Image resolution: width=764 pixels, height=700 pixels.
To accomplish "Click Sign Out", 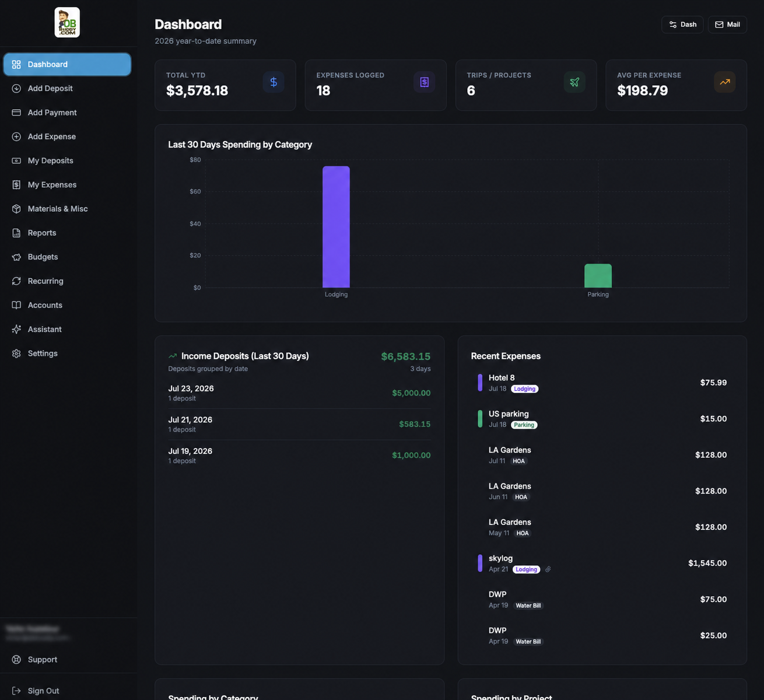I will coord(67,691).
